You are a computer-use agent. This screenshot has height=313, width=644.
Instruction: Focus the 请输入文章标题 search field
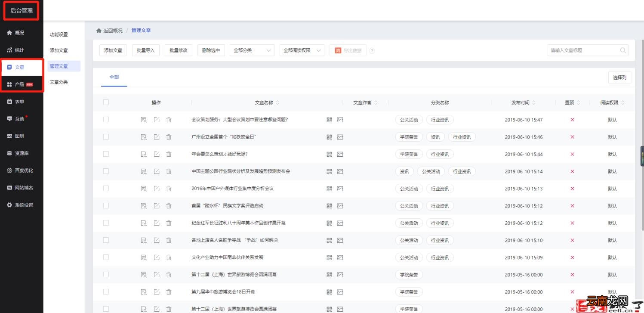tap(588, 50)
